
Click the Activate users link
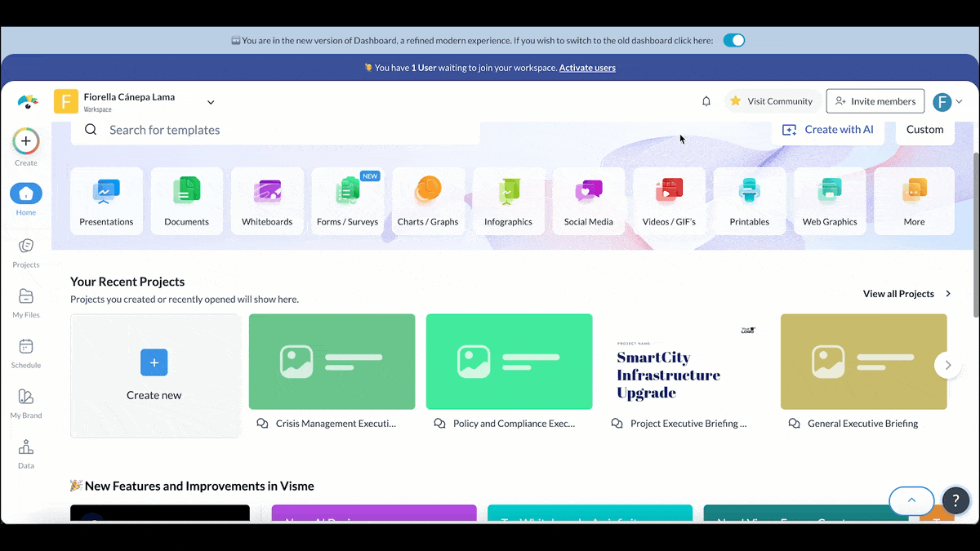(587, 68)
